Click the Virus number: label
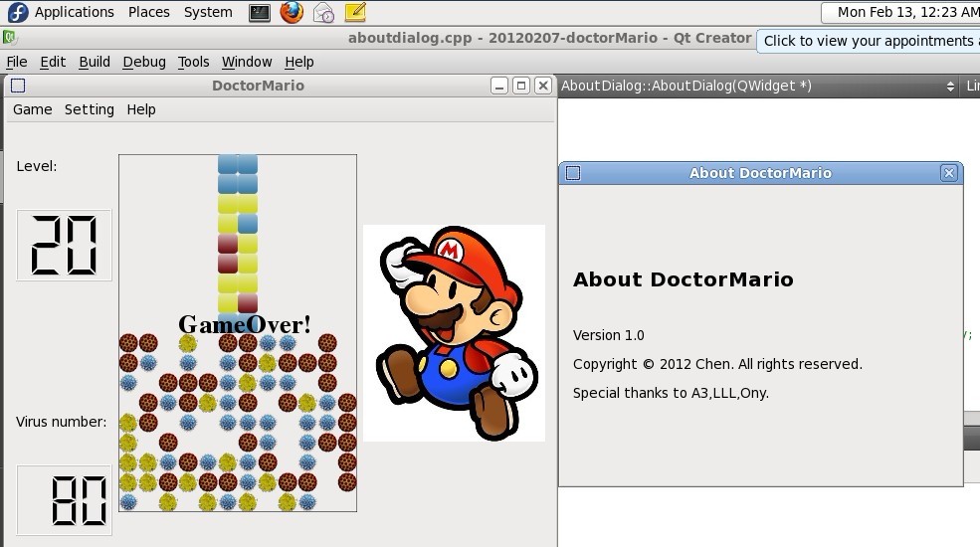980x547 pixels. coord(62,422)
